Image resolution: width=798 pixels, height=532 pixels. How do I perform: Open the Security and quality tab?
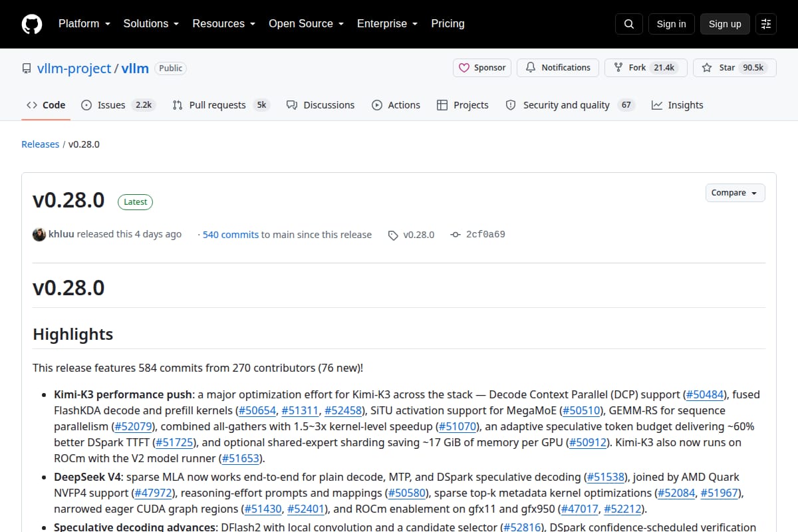pos(570,105)
